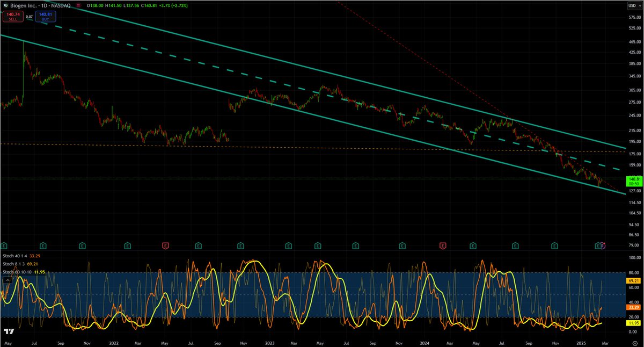This screenshot has height=347, width=644.
Task: Click the red earnings marker in 2022
Action: coord(166,245)
